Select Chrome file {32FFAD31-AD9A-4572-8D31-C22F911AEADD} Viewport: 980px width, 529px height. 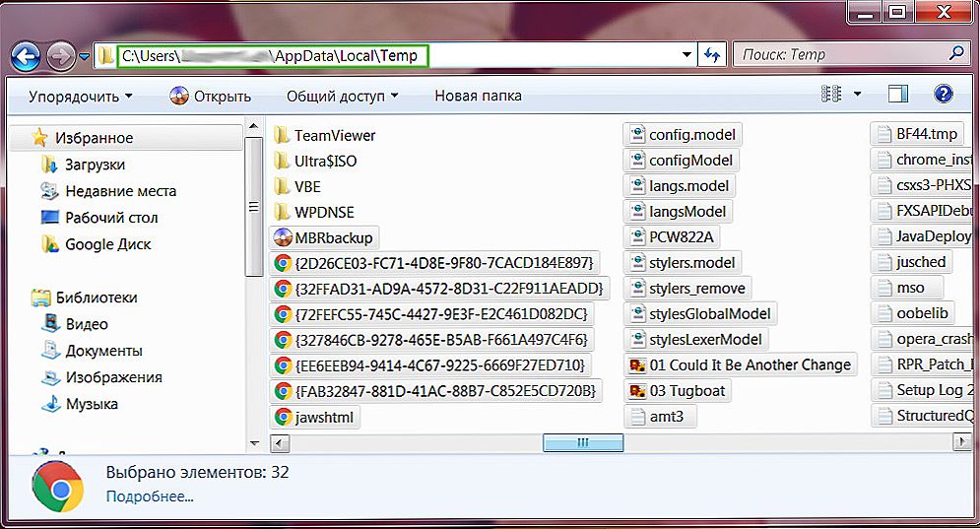click(x=438, y=289)
